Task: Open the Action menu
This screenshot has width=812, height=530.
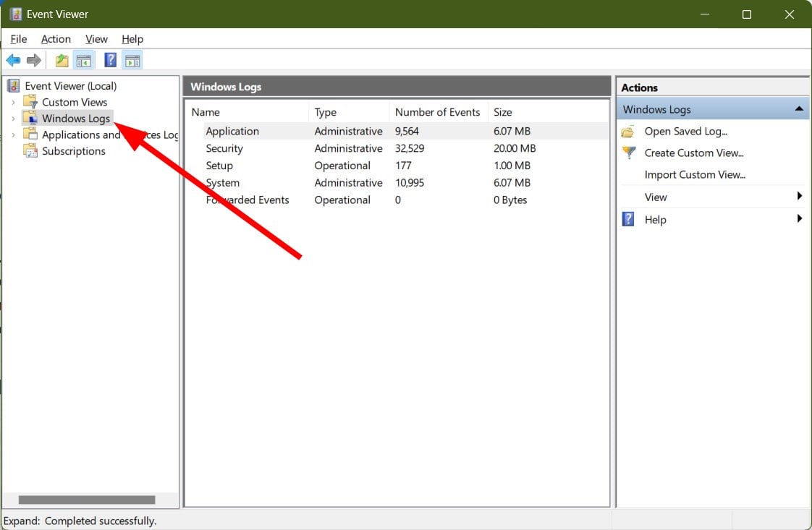Action: coord(56,39)
